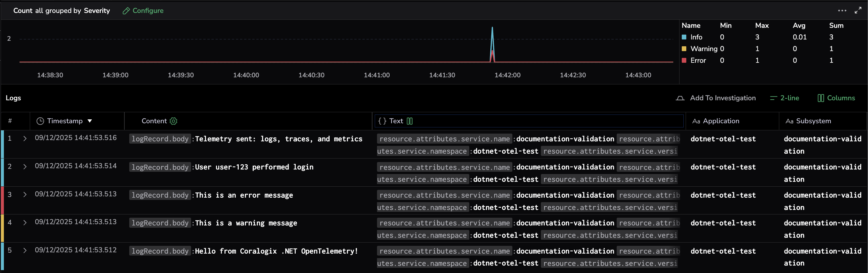Click the clock icon in Timestamp header
The height and width of the screenshot is (273, 868).
[40, 121]
